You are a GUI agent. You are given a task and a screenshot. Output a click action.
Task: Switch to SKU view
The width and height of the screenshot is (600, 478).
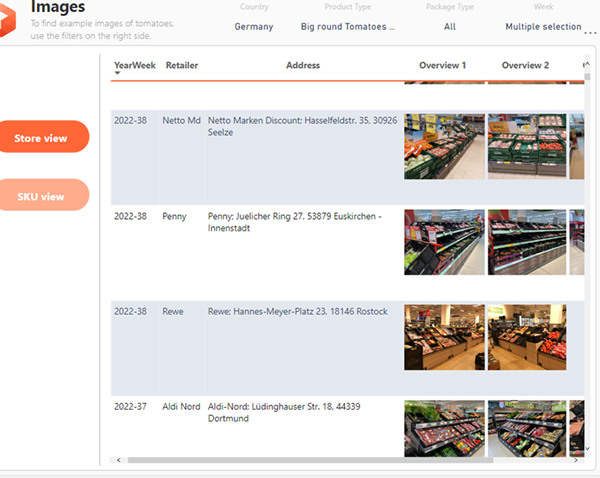pos(41,195)
